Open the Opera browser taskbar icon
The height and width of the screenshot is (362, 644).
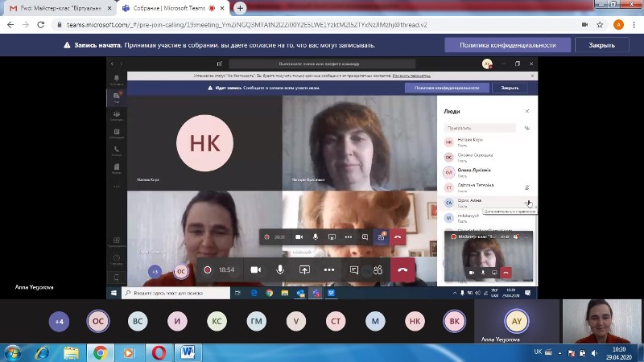pyautogui.click(x=159, y=353)
